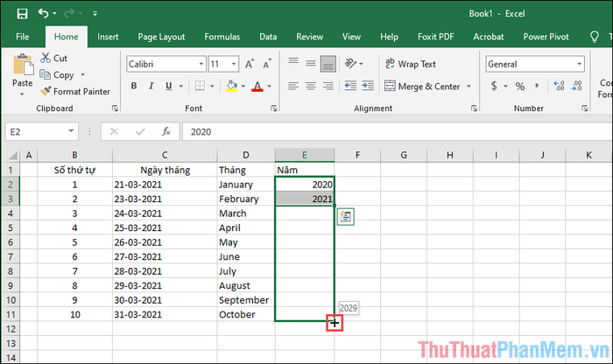
Task: Click the Insert Function fx icon
Action: 165,131
